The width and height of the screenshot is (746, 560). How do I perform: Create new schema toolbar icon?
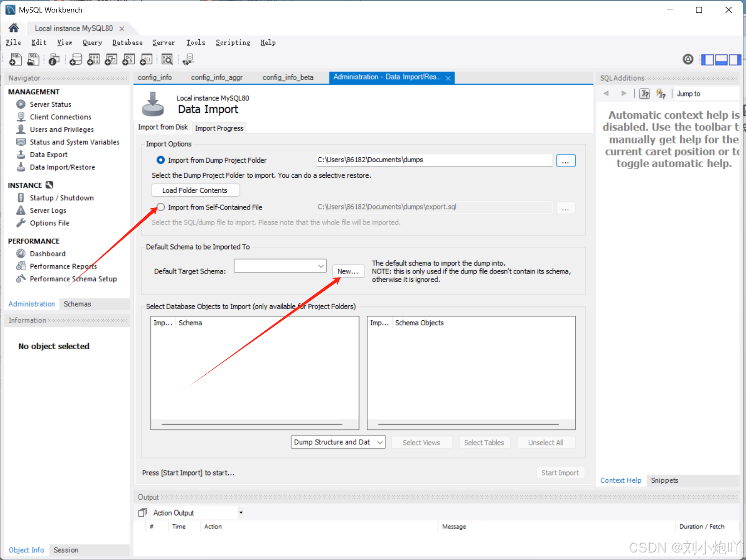coord(76,59)
